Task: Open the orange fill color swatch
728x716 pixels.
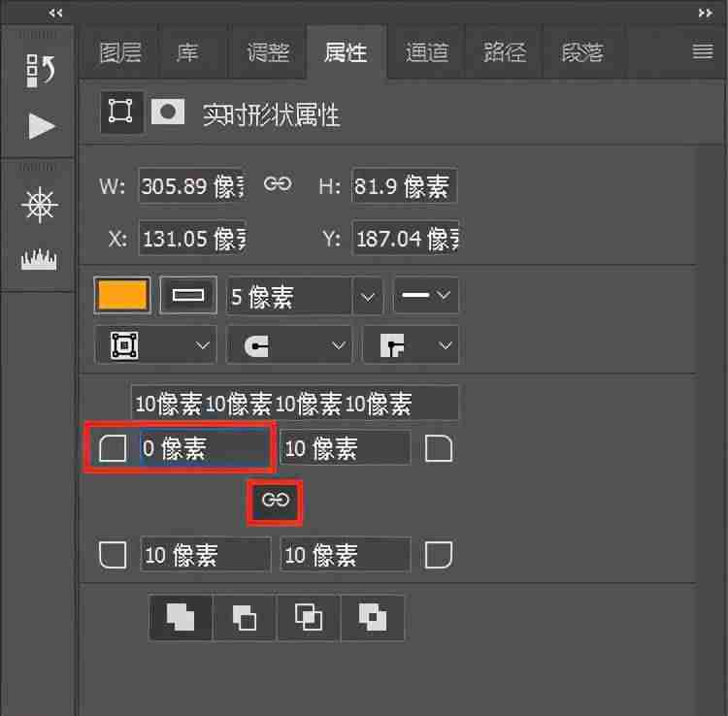Action: pos(122,295)
